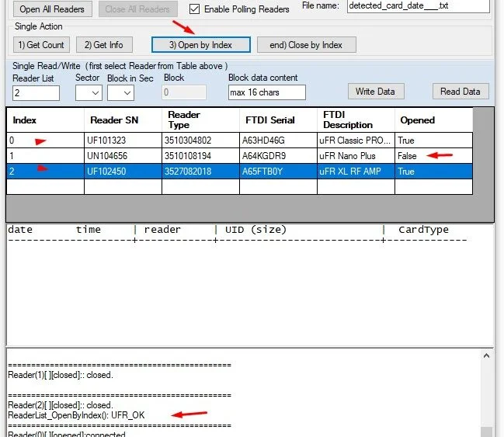Click the Reader SN column header

point(123,120)
